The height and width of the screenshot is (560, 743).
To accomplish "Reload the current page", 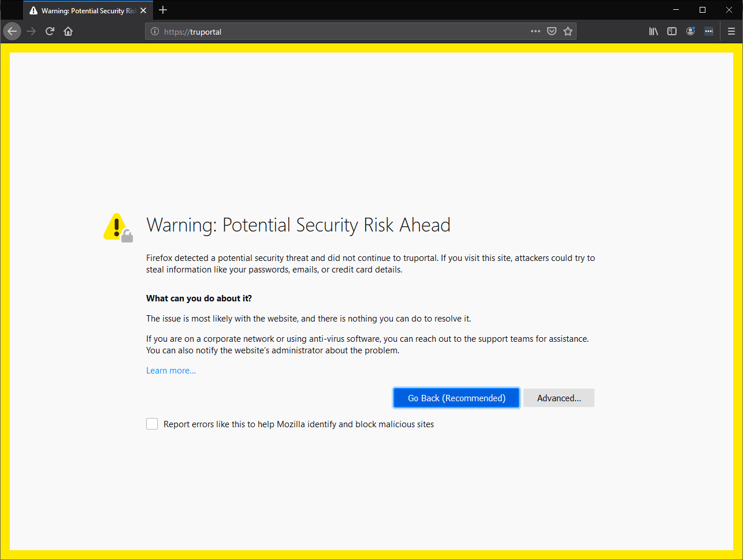I will click(x=50, y=31).
